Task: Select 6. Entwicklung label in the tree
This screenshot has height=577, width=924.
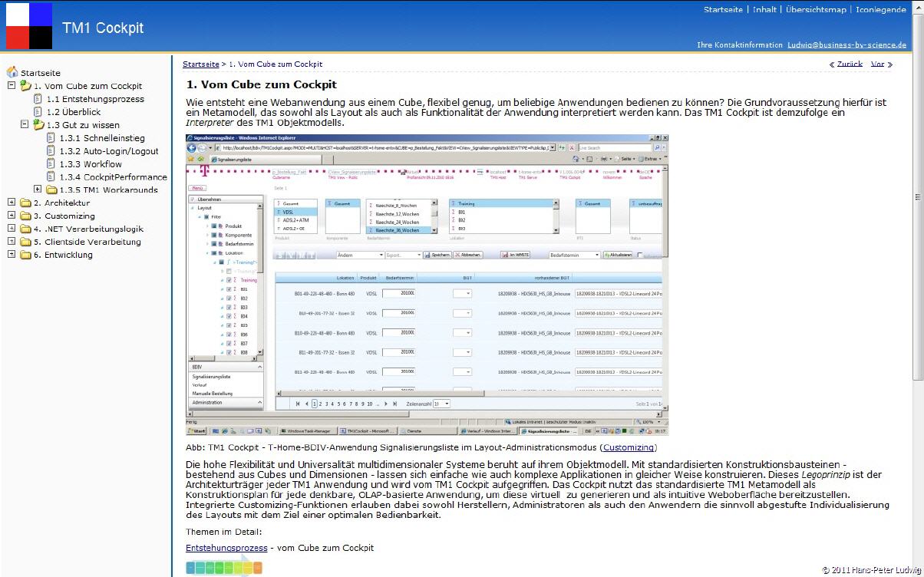Action: coord(63,256)
